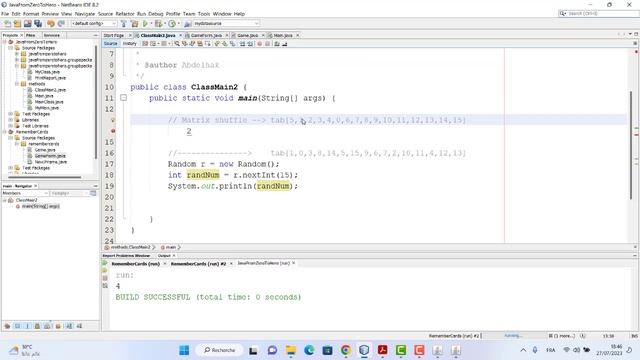Viewport: 640px width, 360px height.
Task: Open the Members dropdown in Navigator
Action: click(25, 193)
